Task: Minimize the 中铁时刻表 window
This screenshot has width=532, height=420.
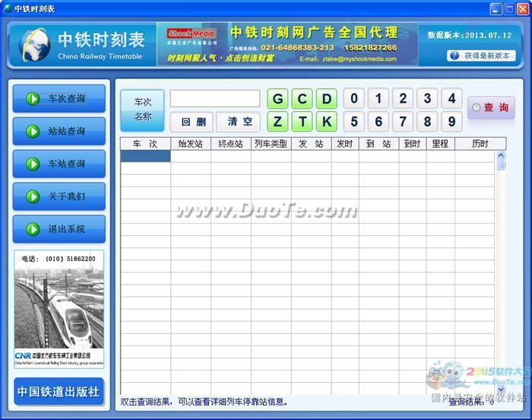Action: 496,9
